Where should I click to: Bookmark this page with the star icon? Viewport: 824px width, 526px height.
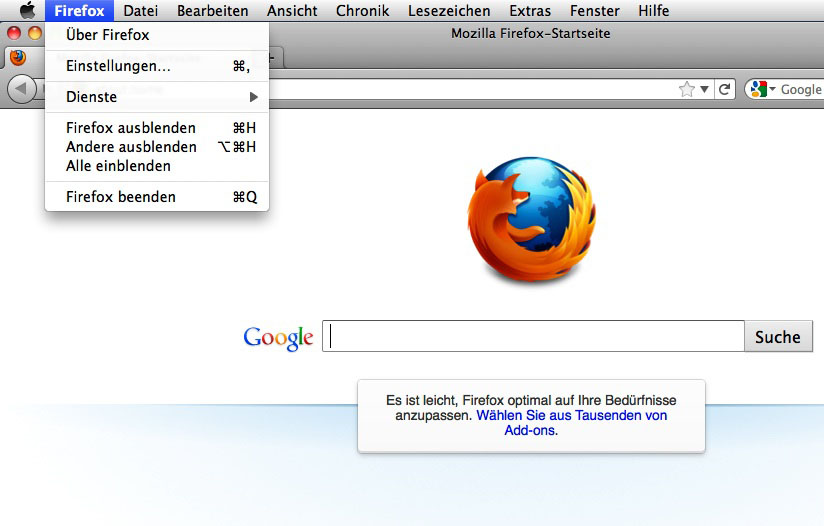686,89
